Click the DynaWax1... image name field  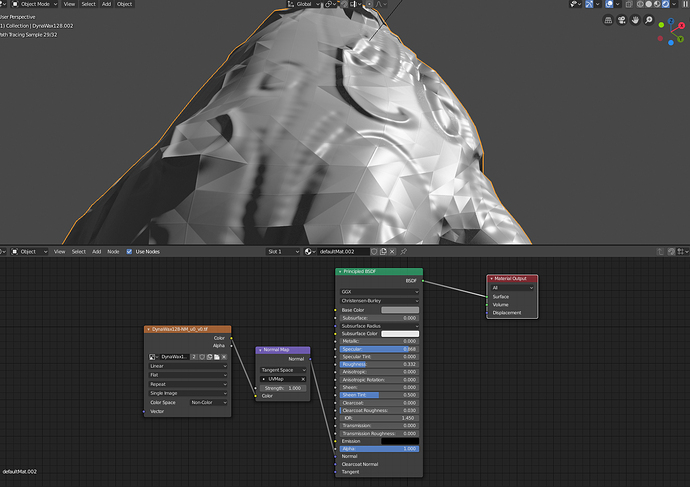click(x=175, y=357)
